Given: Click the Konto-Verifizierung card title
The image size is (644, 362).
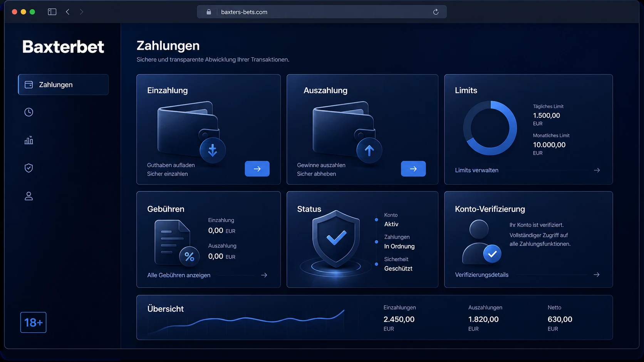Looking at the screenshot, I should tap(490, 209).
